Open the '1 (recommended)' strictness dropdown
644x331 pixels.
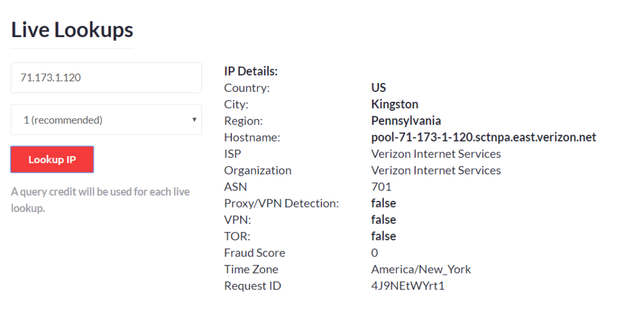point(106,120)
